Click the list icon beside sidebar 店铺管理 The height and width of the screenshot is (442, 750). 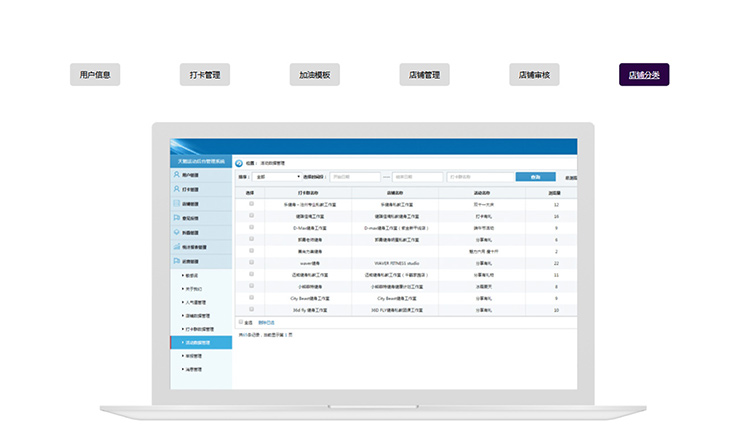point(176,203)
